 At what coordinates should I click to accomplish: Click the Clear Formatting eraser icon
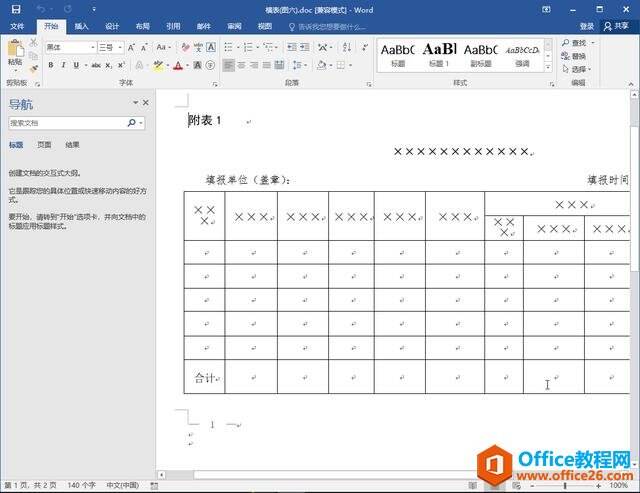pos(185,47)
